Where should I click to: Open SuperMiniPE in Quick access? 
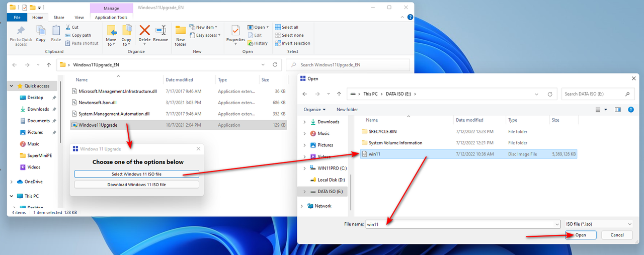tap(40, 155)
